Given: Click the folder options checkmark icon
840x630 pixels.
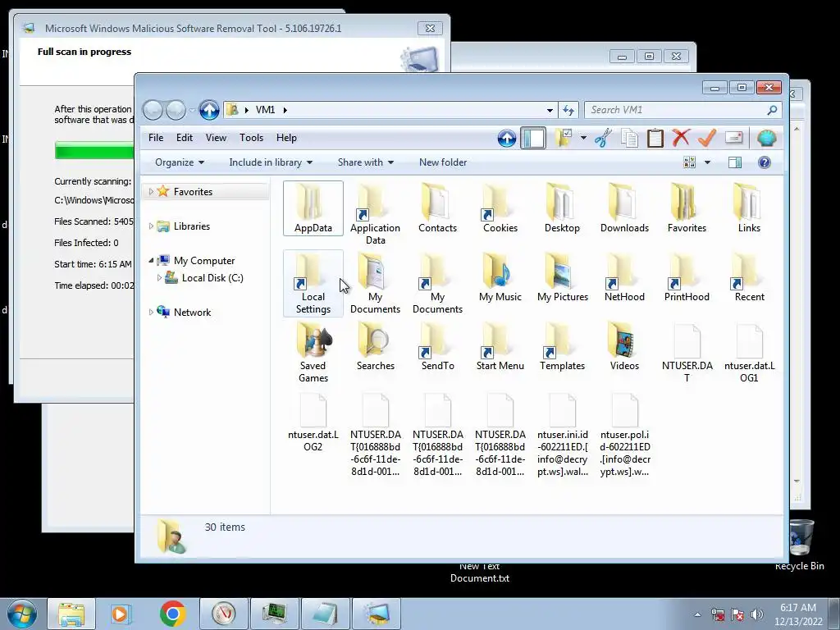Looking at the screenshot, I should point(563,138).
